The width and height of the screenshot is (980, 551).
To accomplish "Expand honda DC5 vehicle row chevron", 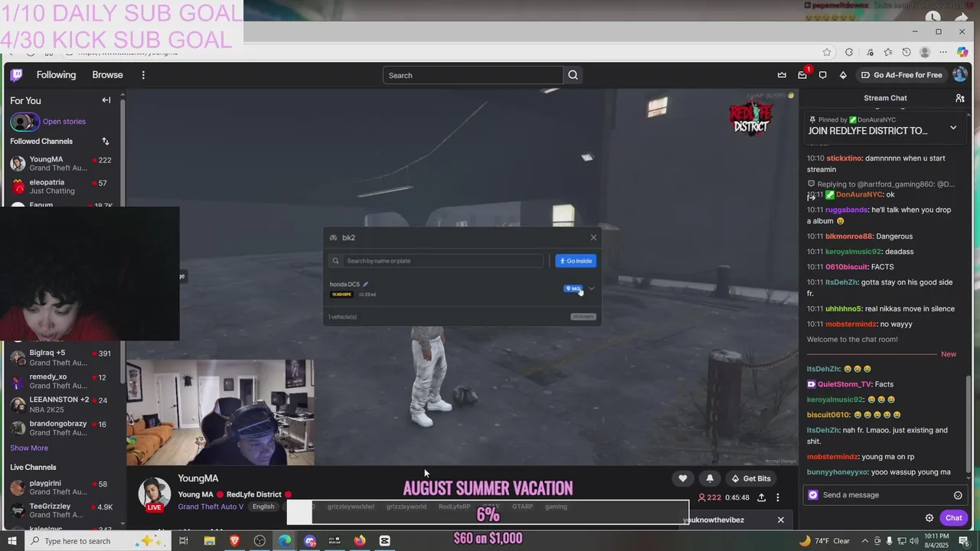I will point(591,289).
